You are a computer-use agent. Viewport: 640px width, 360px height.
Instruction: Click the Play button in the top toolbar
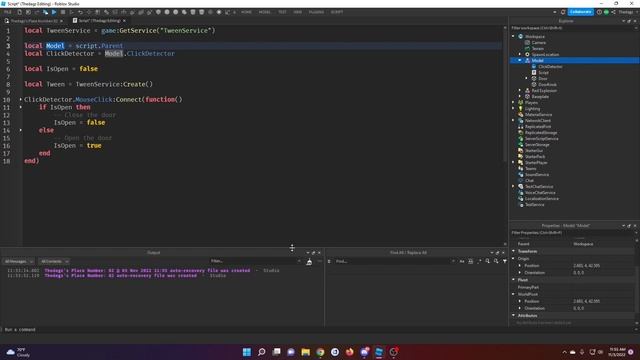(54, 12)
